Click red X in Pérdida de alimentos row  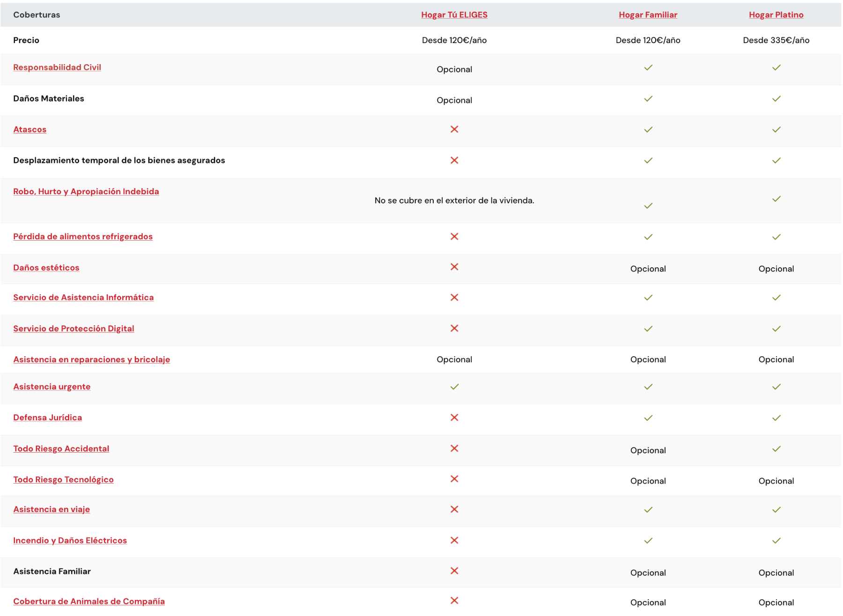[454, 236]
